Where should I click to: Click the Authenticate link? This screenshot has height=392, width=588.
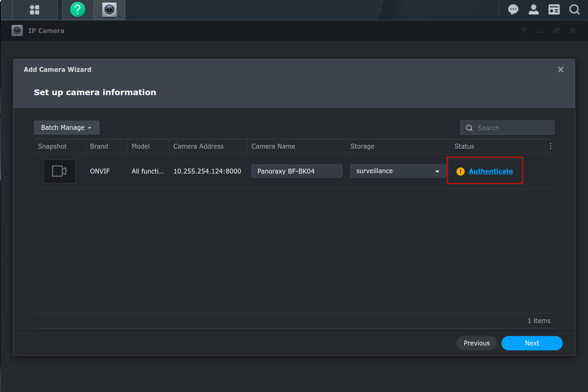[x=490, y=171]
